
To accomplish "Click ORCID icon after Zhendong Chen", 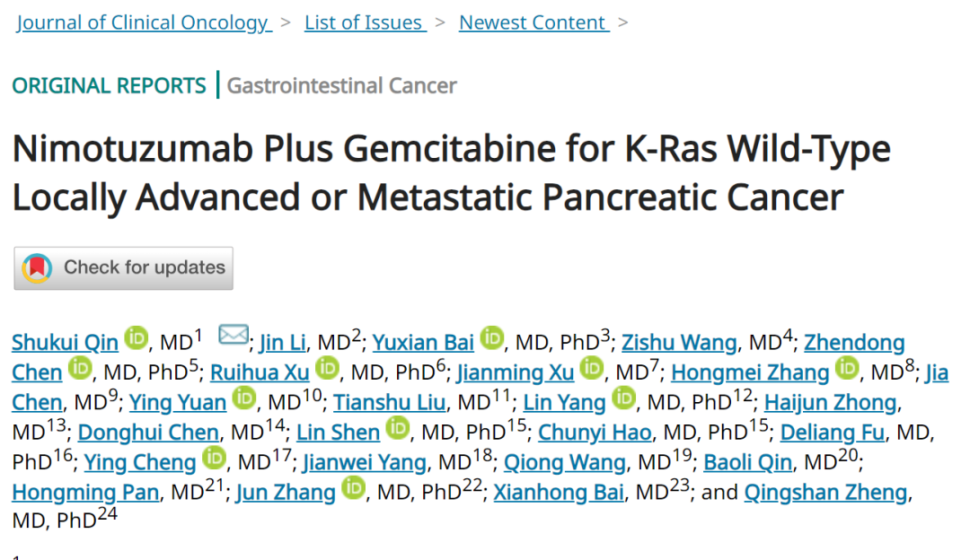I will pyautogui.click(x=81, y=369).
